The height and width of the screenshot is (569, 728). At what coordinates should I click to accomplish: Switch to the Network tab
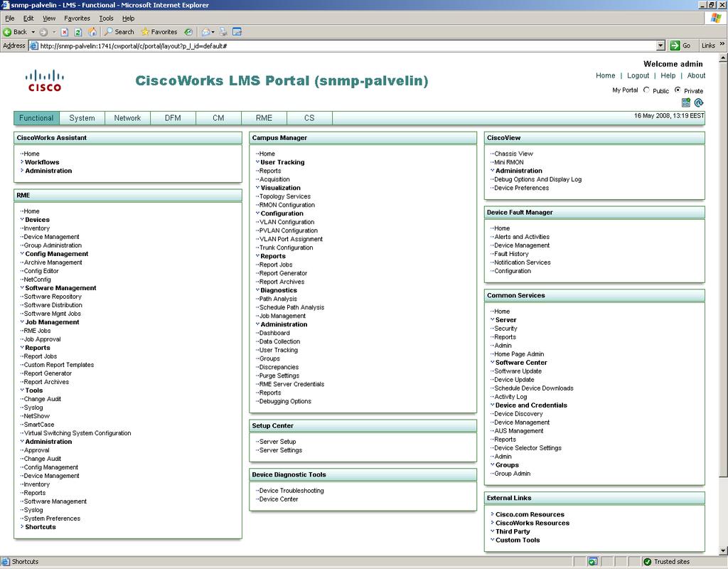pyautogui.click(x=128, y=118)
